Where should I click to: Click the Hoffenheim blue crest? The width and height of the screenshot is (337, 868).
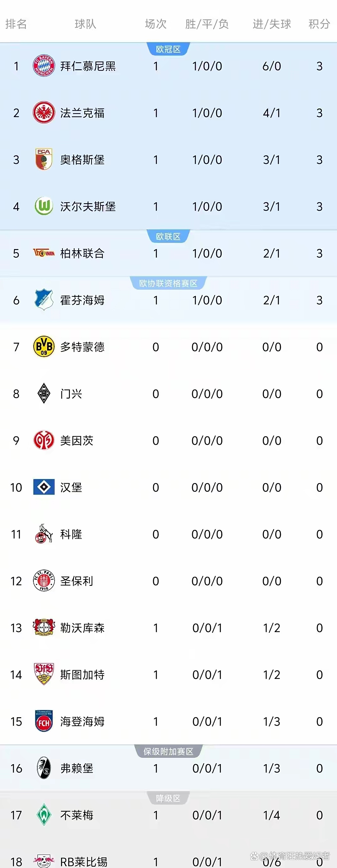pyautogui.click(x=44, y=300)
